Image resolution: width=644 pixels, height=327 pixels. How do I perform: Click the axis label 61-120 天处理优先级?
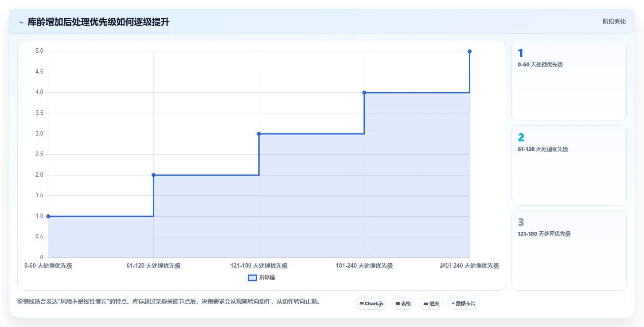[153, 266]
